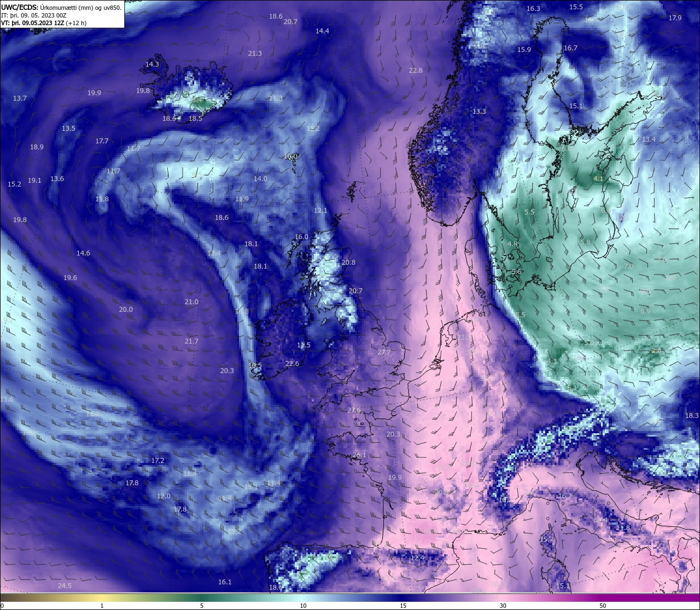The image size is (700, 610).
Task: Click the 17.2 value label
Action: coord(157,461)
